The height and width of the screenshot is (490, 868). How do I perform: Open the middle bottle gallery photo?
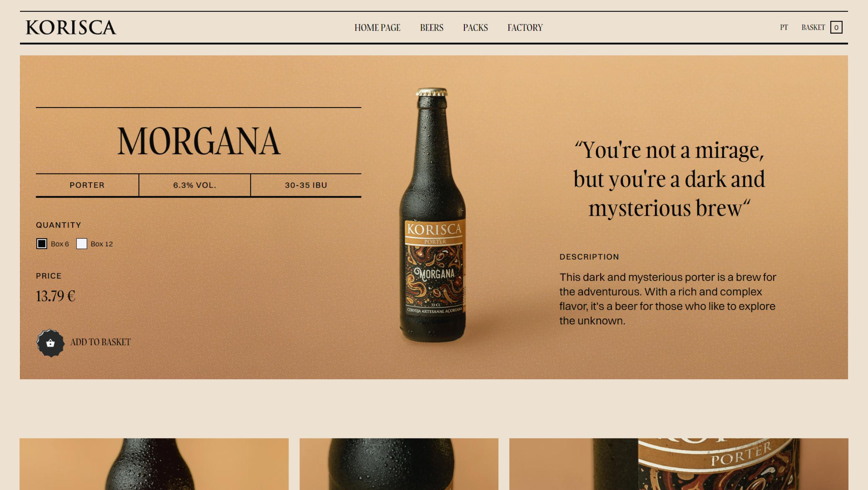[399, 464]
